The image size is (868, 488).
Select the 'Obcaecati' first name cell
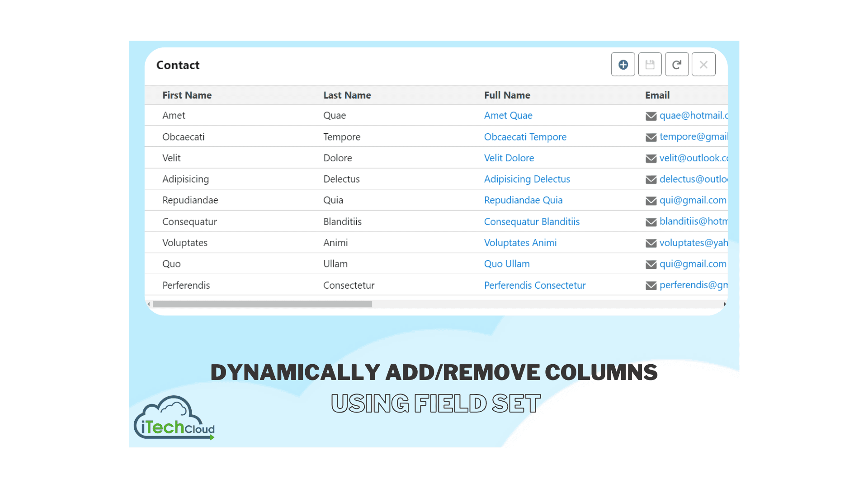[x=184, y=137]
